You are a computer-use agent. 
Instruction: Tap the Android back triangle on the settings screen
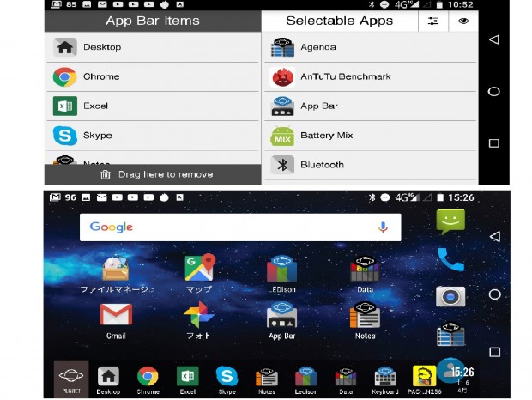[x=494, y=39]
